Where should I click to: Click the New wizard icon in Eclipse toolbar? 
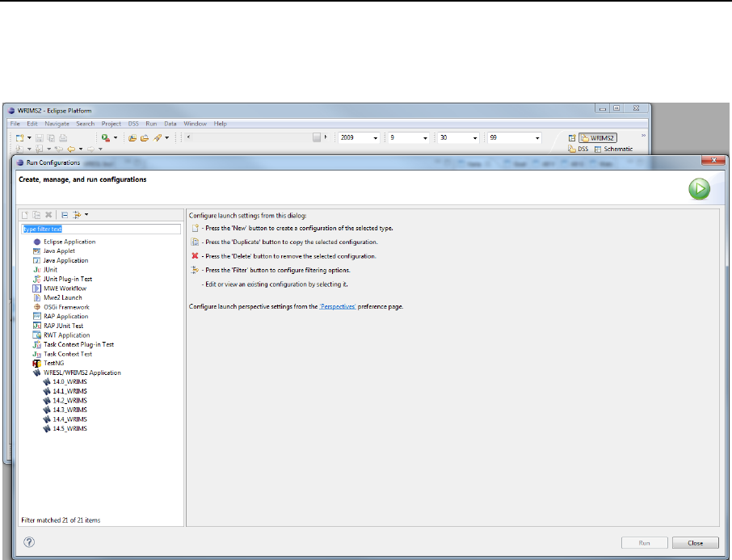pyautogui.click(x=19, y=138)
